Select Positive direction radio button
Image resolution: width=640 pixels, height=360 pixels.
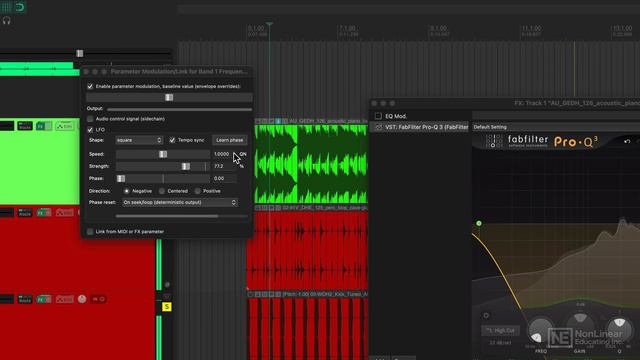tap(198, 191)
